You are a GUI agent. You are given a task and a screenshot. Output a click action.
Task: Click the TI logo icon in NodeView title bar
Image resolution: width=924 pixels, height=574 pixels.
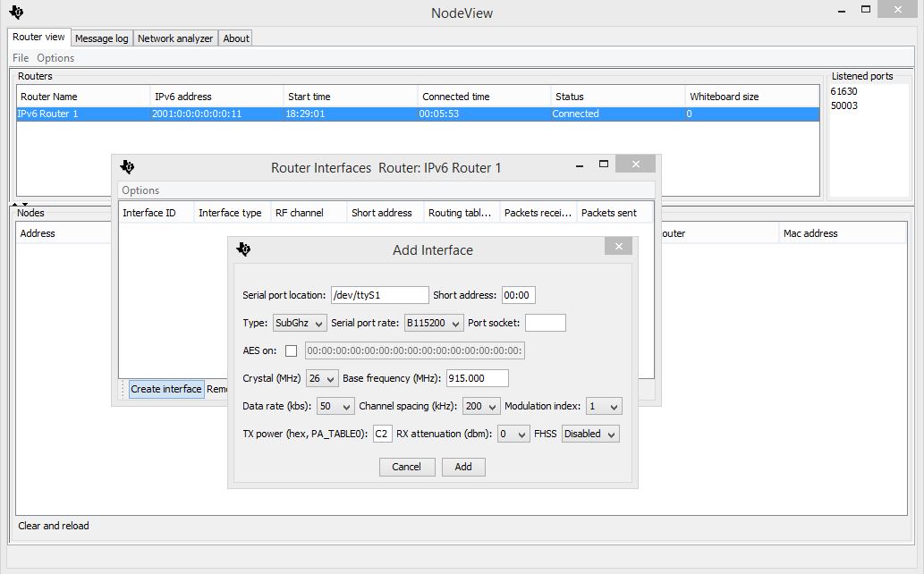16,12
